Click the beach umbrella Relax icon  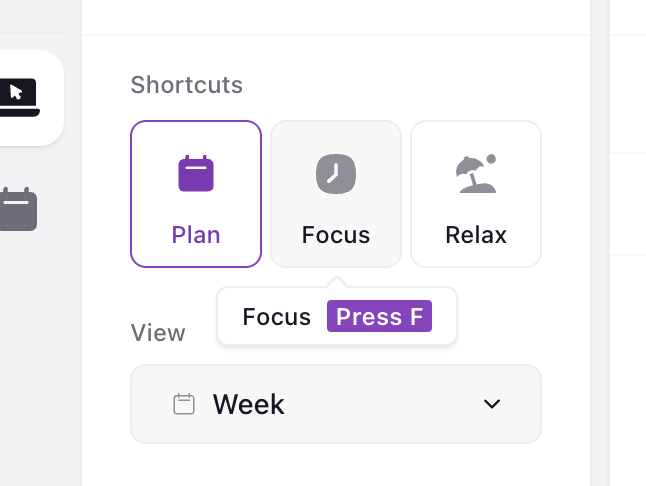tap(476, 174)
